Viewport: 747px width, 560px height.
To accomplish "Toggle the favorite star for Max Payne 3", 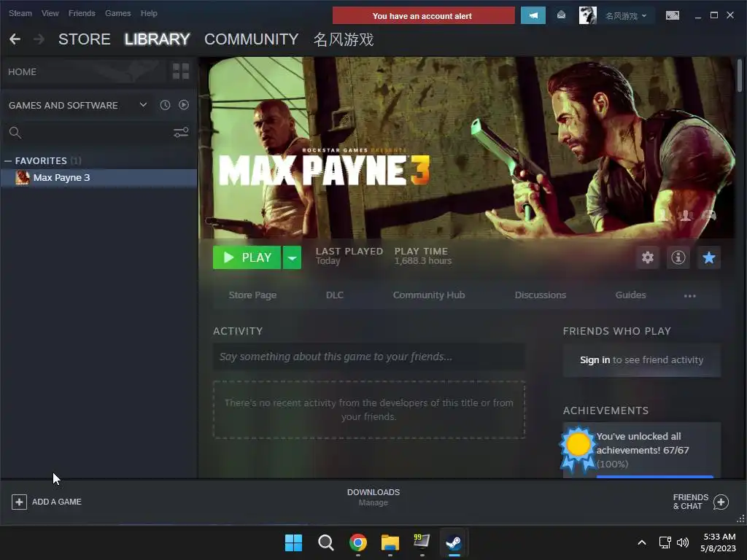I will point(709,257).
